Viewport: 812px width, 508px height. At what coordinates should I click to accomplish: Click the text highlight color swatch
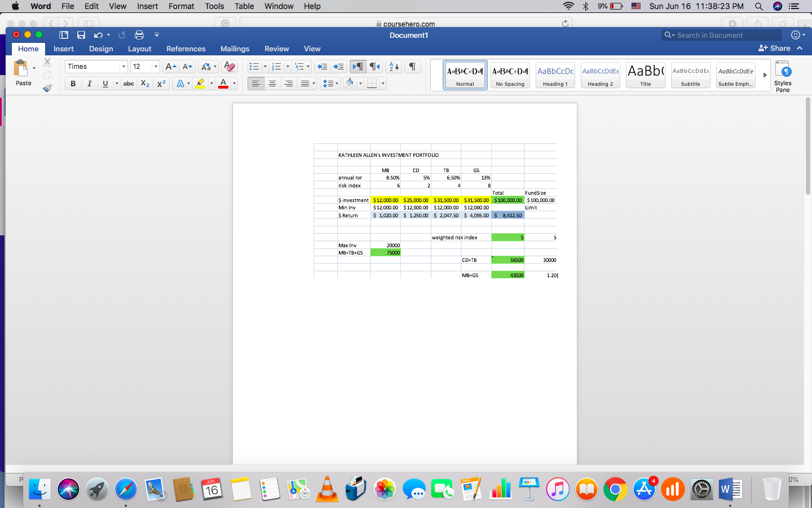200,84
